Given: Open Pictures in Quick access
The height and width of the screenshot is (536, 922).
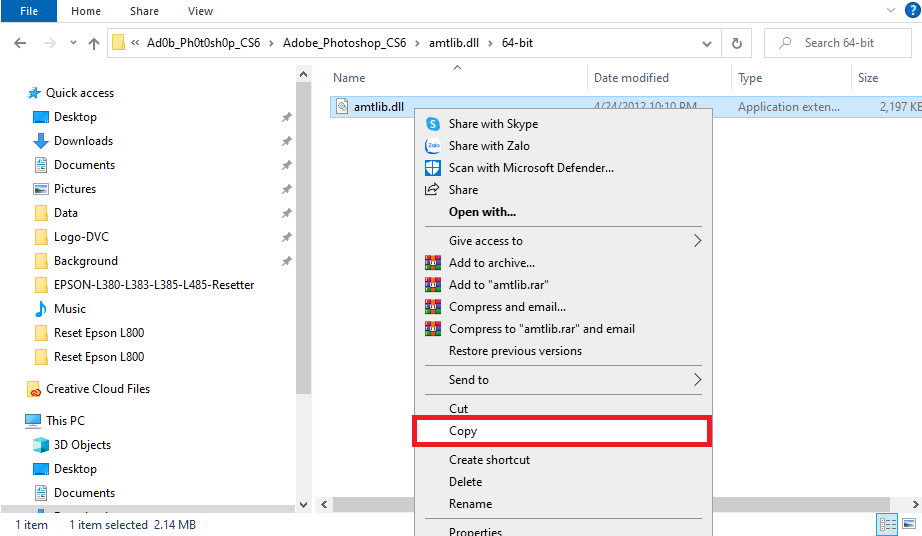Looking at the screenshot, I should [x=75, y=189].
